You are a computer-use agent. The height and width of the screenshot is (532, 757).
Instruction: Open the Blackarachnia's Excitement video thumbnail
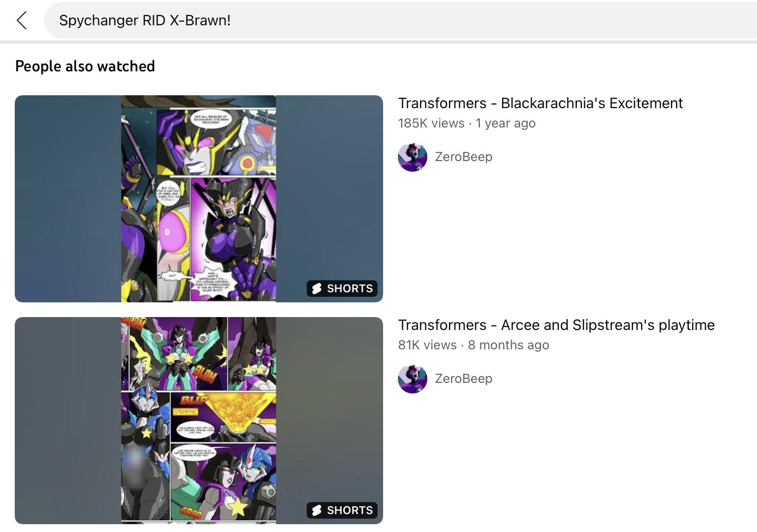pos(199,199)
